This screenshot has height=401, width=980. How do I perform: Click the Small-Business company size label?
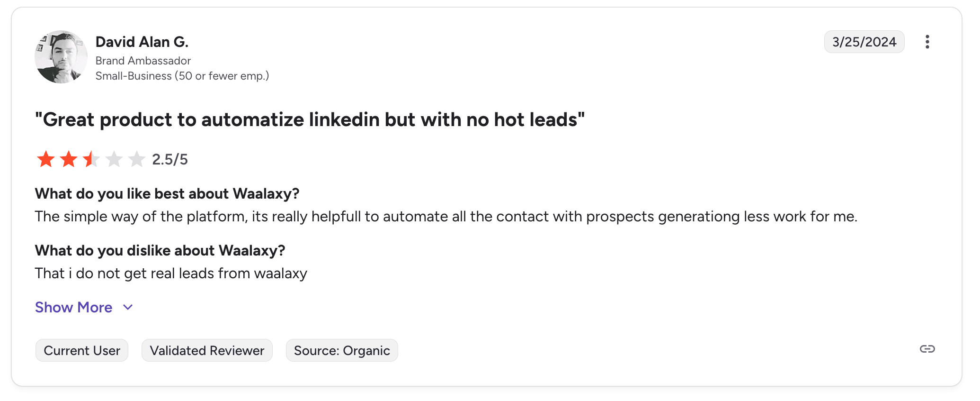[182, 76]
